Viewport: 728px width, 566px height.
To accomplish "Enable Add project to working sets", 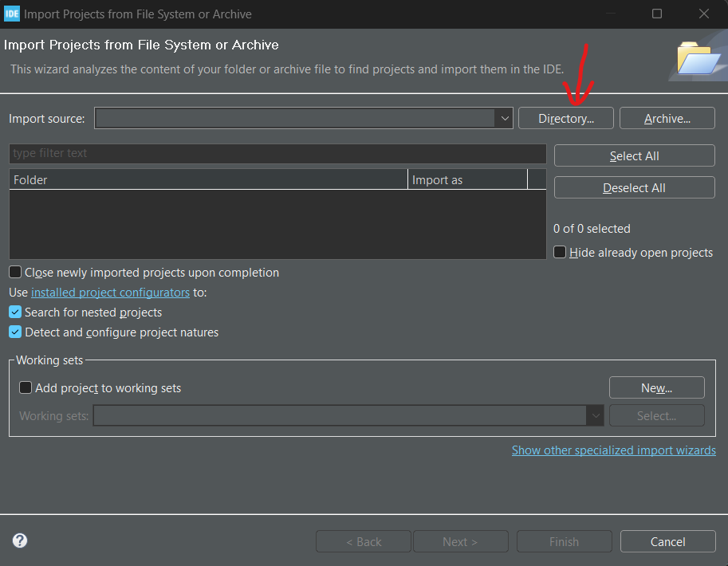I will click(x=26, y=387).
